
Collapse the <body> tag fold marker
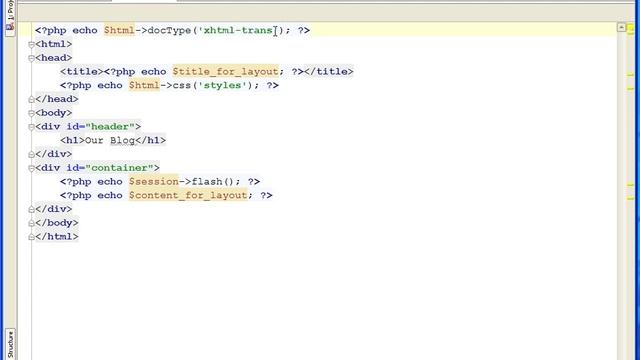point(31,113)
